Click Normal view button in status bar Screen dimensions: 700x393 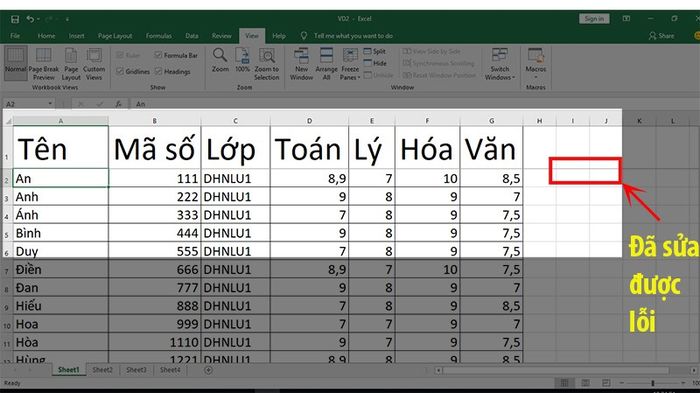point(564,383)
